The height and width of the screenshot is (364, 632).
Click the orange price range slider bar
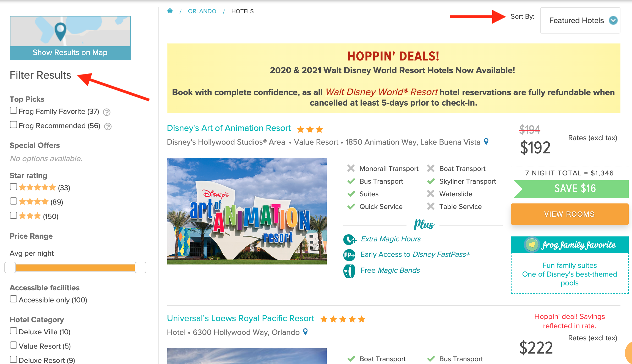click(x=75, y=268)
